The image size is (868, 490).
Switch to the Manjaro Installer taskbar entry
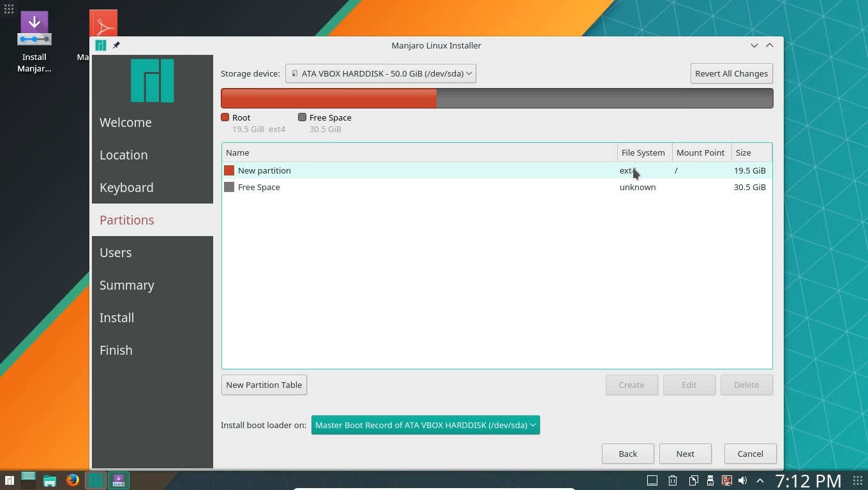pos(95,480)
